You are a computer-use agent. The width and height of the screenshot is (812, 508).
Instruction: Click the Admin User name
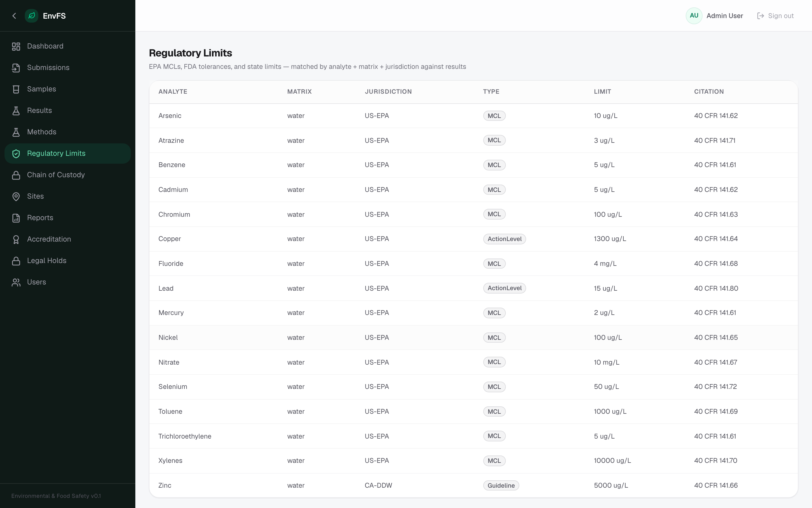coord(724,16)
